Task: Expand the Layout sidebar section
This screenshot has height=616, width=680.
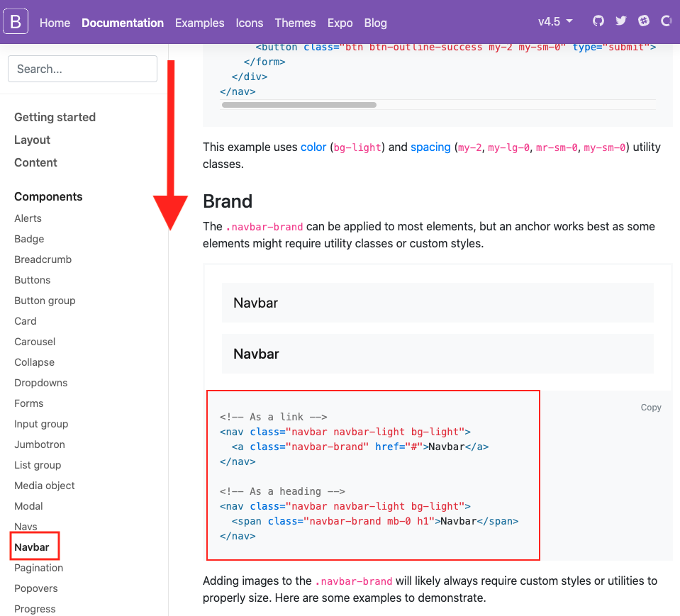Action: point(32,140)
